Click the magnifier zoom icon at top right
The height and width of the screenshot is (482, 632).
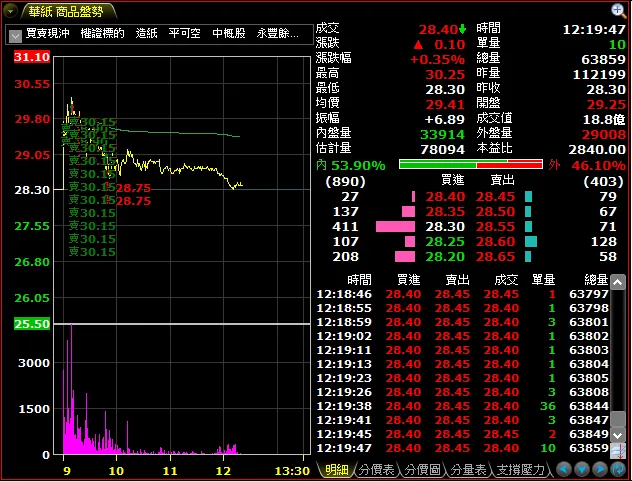click(619, 10)
